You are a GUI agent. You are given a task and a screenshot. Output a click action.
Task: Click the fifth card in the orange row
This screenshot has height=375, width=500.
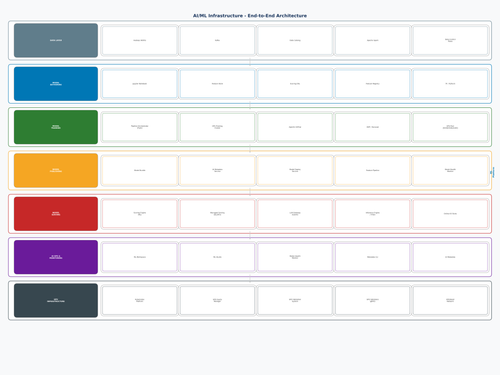tap(450, 170)
